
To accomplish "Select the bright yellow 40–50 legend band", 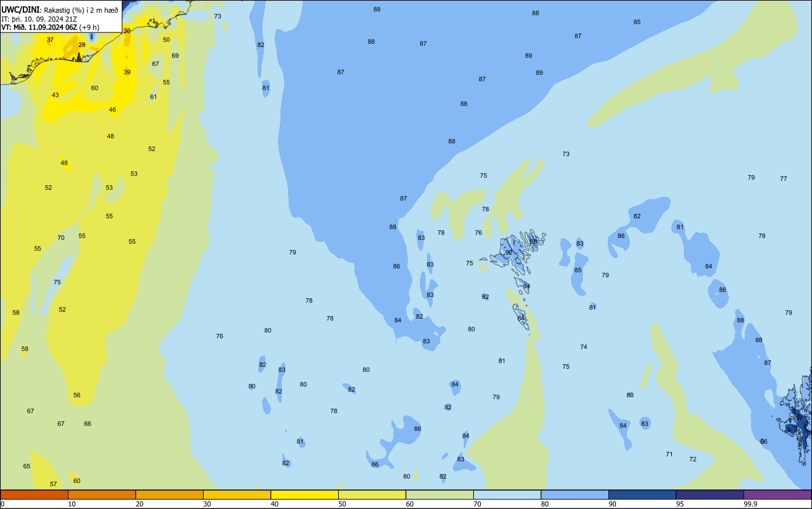I will [304, 494].
